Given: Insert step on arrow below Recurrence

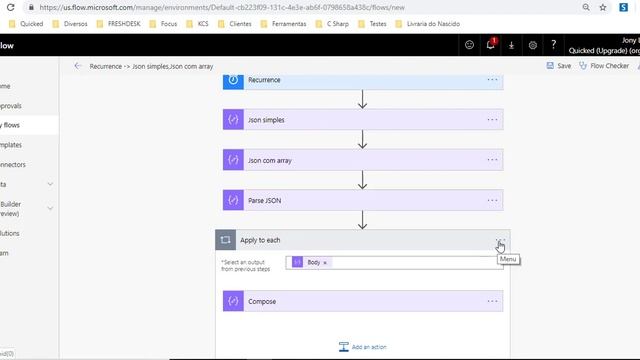Looking at the screenshot, I should [362, 99].
